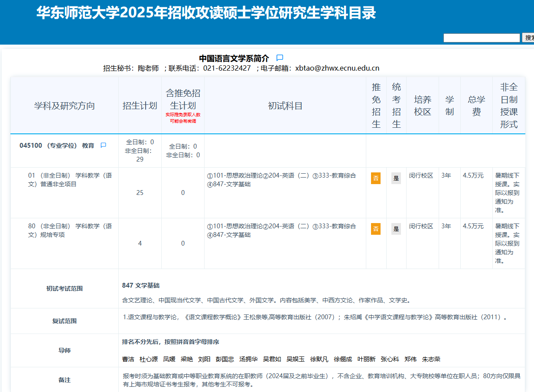This screenshot has width=534, height=392.
Task: Click advisor name 郑伟
Action: tap(410, 359)
